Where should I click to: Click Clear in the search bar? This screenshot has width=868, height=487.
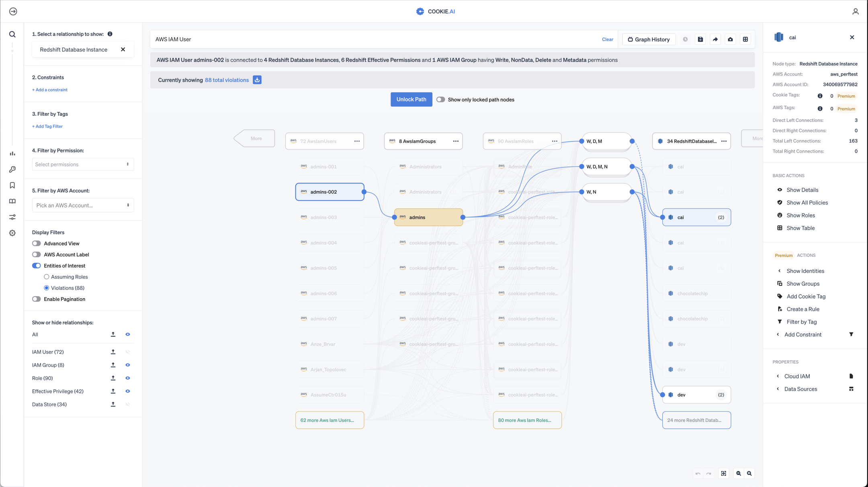click(607, 39)
